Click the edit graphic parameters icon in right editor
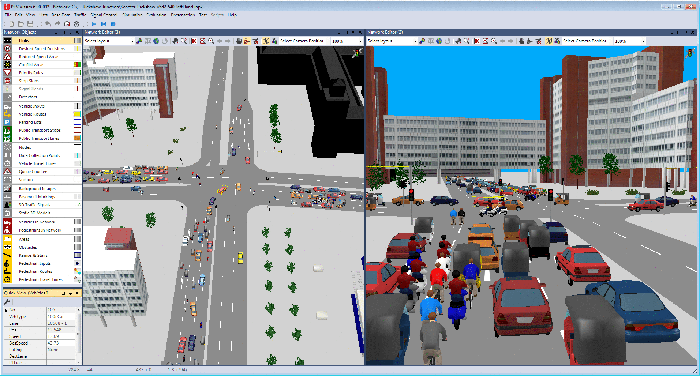Viewport: 700px width, 376px height. (421, 41)
